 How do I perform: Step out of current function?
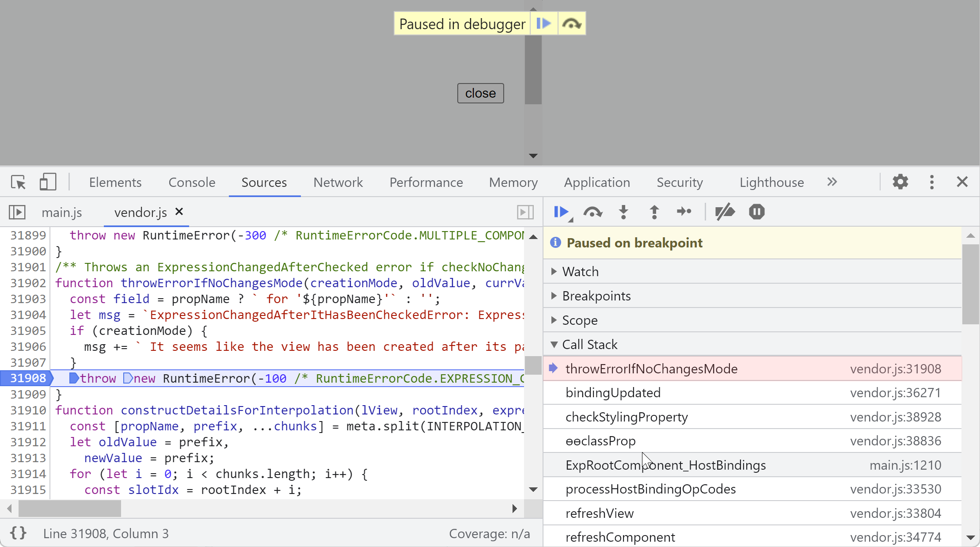point(654,212)
